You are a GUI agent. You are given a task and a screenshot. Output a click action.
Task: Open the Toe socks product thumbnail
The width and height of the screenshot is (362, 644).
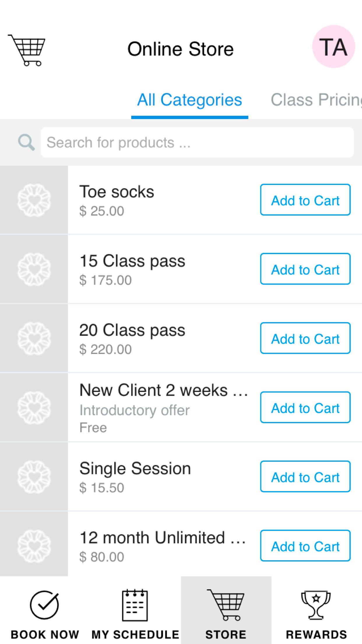point(34,200)
